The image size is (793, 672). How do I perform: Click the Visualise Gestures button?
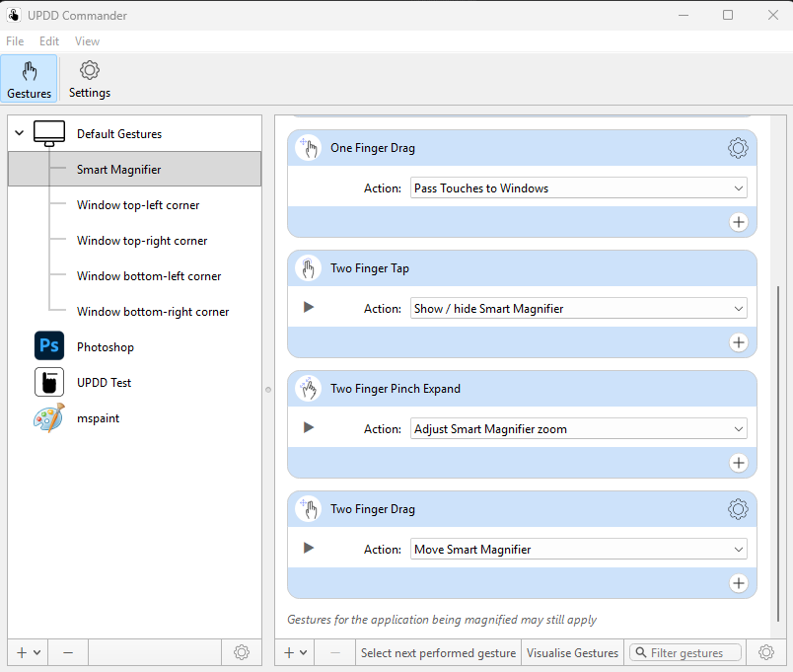572,653
